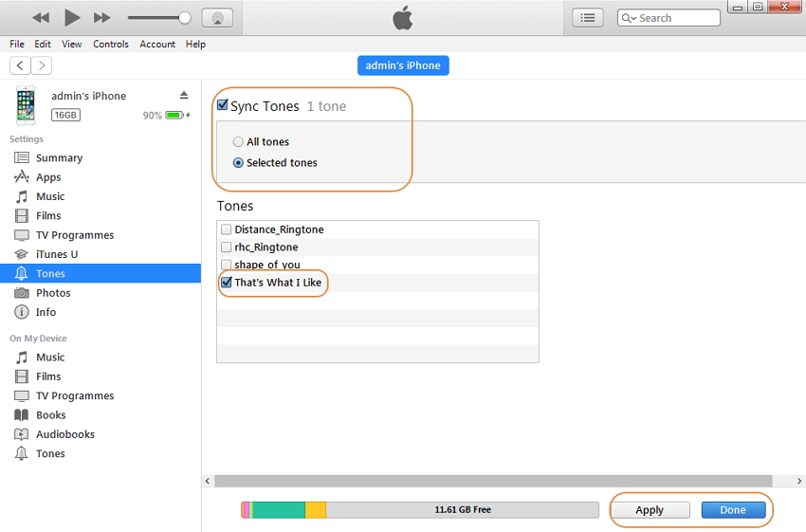806x532 pixels.
Task: Eject admin's iPhone
Action: (184, 96)
